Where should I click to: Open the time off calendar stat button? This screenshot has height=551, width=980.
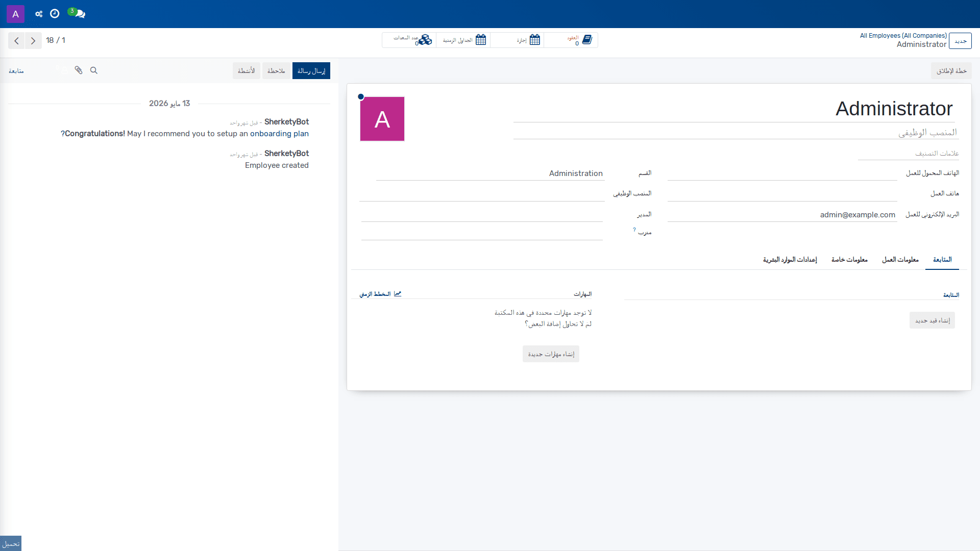(517, 40)
